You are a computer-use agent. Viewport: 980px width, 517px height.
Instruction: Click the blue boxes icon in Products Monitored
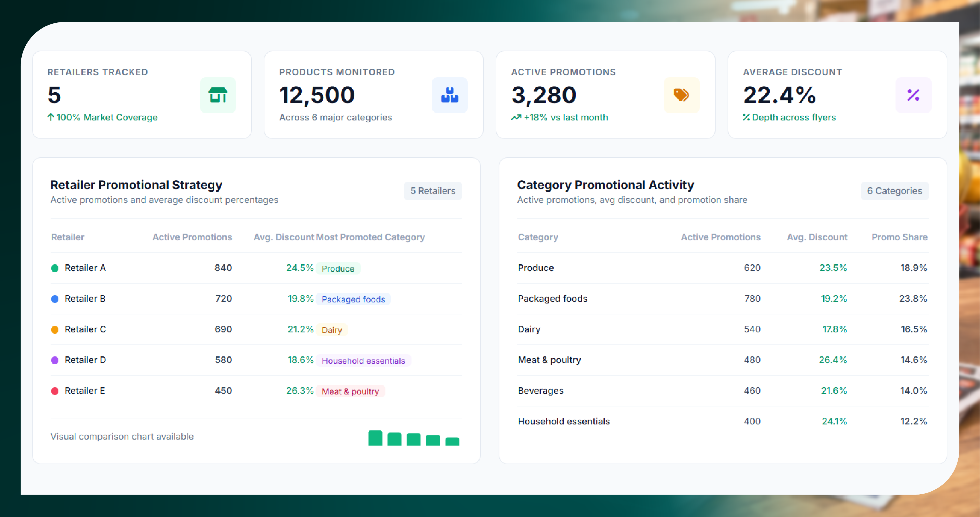[x=450, y=95]
